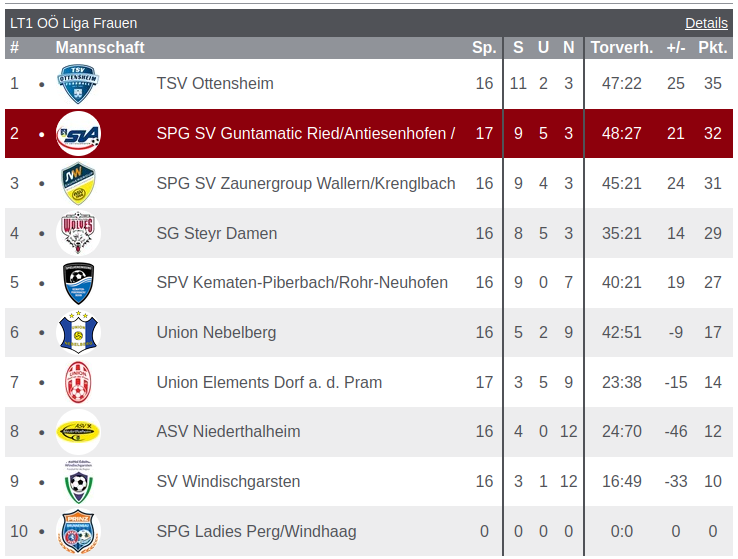Click the SPG SV Guntamatic Ried club logo
The width and height of the screenshot is (738, 559).
78,134
